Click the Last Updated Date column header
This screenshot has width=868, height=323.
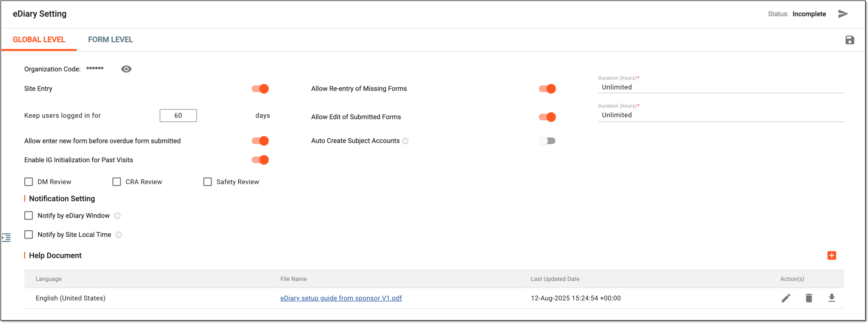pyautogui.click(x=555, y=279)
